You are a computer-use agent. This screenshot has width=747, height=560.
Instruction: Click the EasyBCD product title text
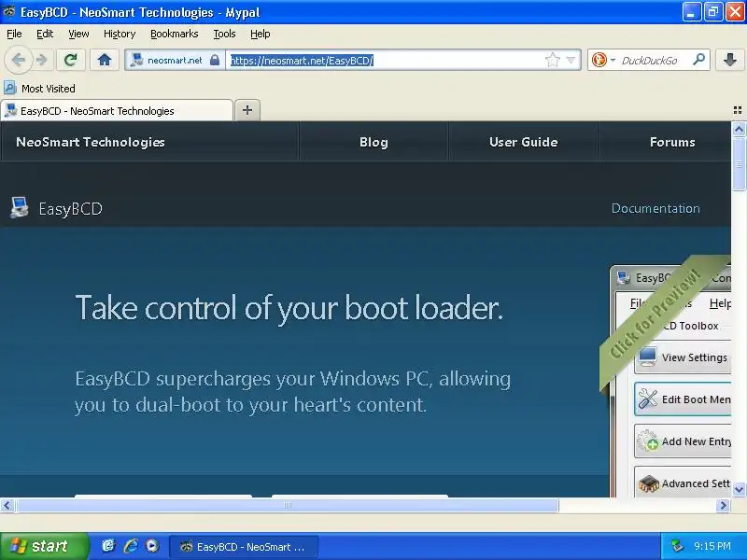tap(71, 208)
